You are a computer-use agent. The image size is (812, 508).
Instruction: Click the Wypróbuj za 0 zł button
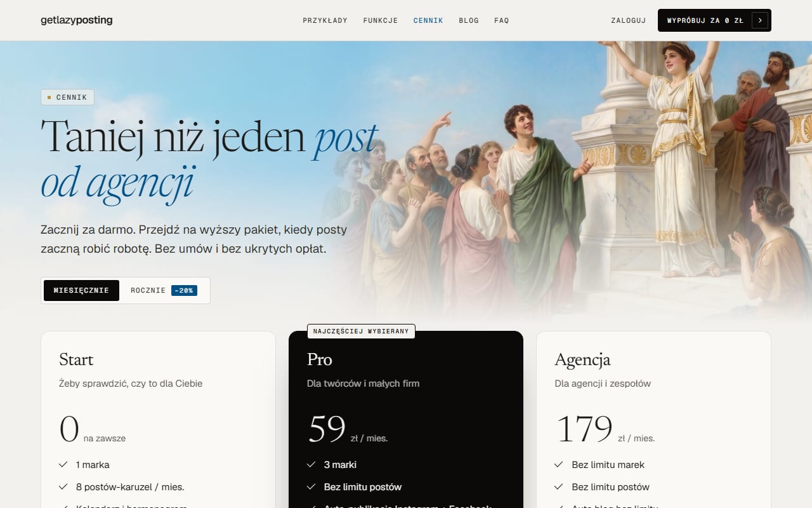tap(714, 20)
